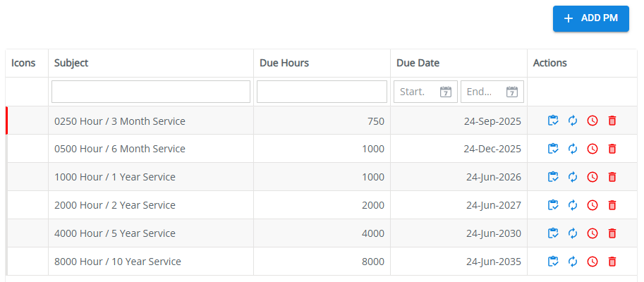This screenshot has width=644, height=282.
Task: Focus the Subject filter text box
Action: [x=150, y=92]
